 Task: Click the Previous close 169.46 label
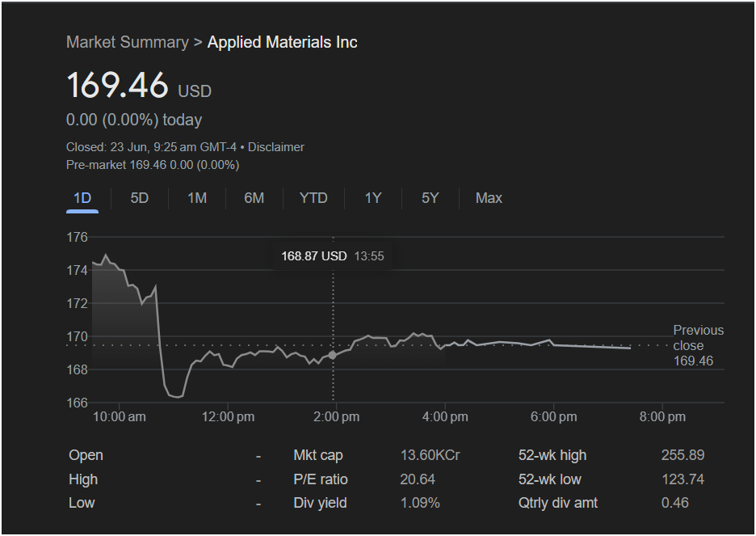point(698,345)
